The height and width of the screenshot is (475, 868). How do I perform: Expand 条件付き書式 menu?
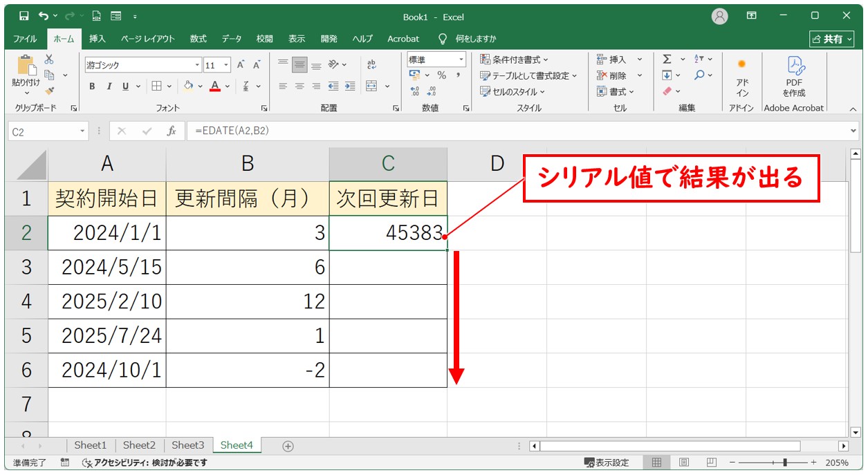[x=515, y=59]
